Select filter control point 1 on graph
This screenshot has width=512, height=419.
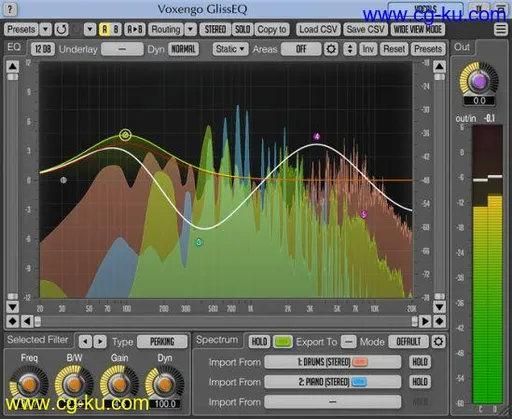[63, 180]
